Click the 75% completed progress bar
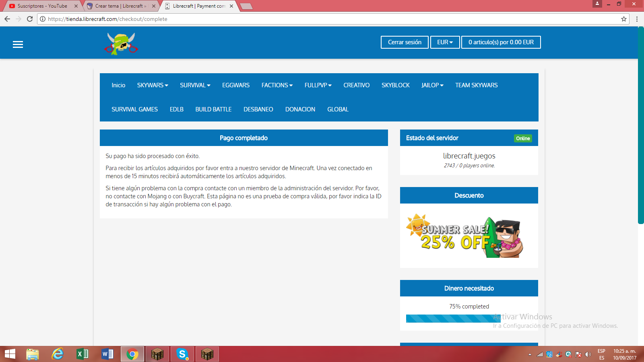Viewport: 644px width, 362px height. (453, 319)
